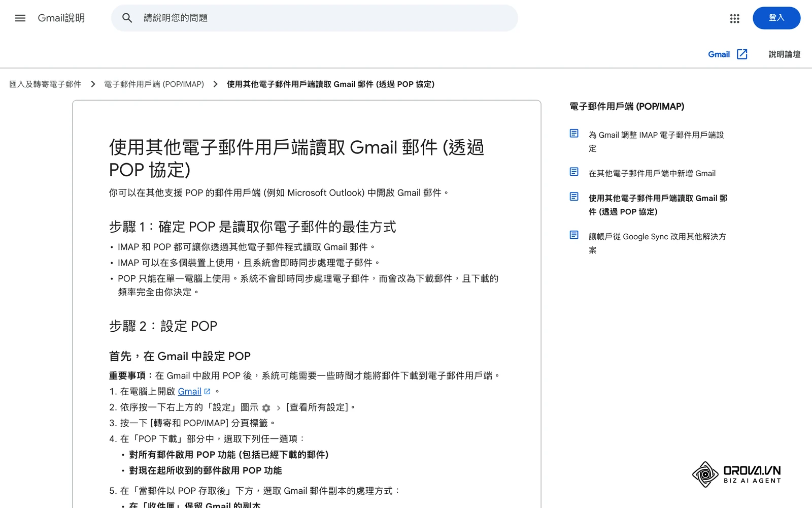The width and height of the screenshot is (812, 508).
Task: Click text 對所有郵件啟用 POP 功能 (包括已經下載的郵件)
Action: point(229,455)
